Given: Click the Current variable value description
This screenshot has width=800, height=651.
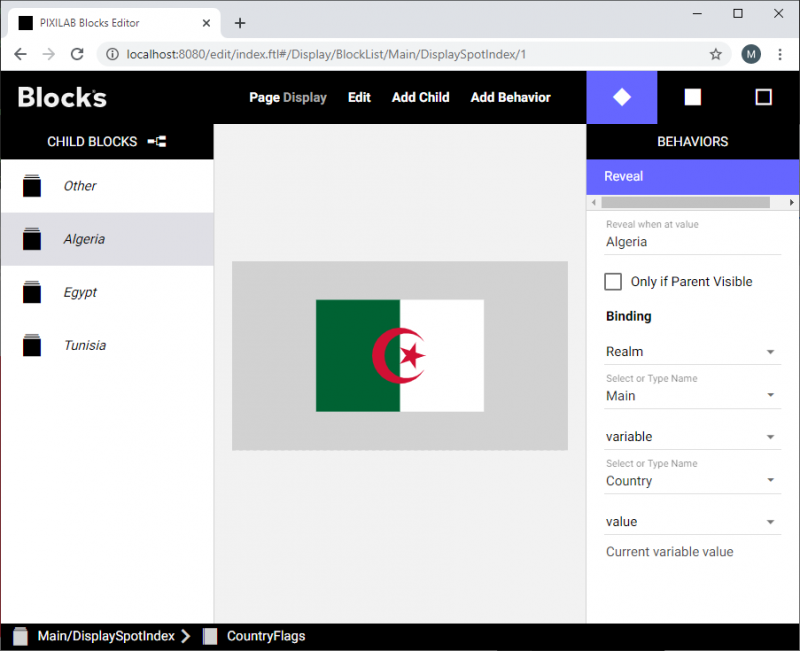Looking at the screenshot, I should pos(669,552).
